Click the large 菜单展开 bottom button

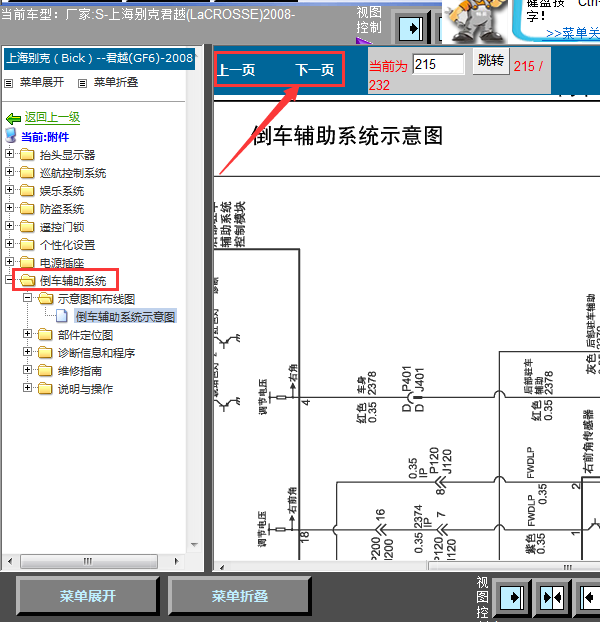pos(88,596)
